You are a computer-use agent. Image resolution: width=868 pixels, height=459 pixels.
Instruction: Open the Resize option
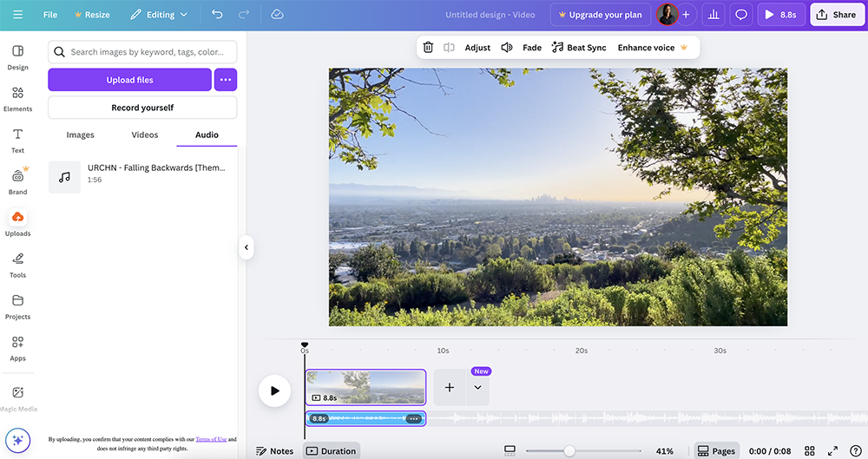(x=92, y=15)
